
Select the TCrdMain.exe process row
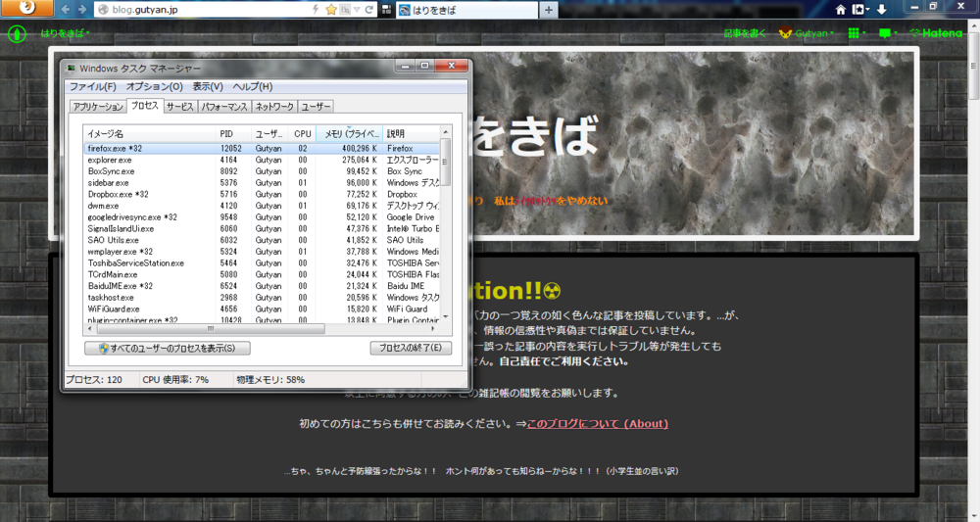(262, 274)
